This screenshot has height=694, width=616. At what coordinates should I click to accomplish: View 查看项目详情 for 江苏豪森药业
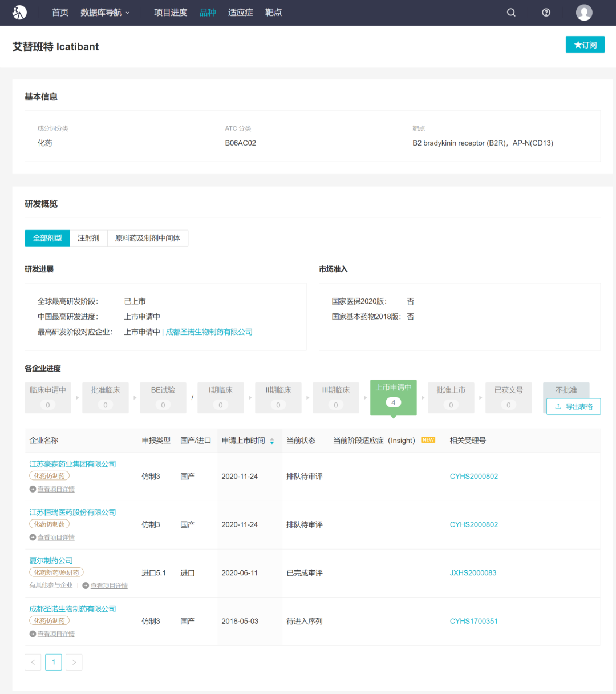click(52, 489)
